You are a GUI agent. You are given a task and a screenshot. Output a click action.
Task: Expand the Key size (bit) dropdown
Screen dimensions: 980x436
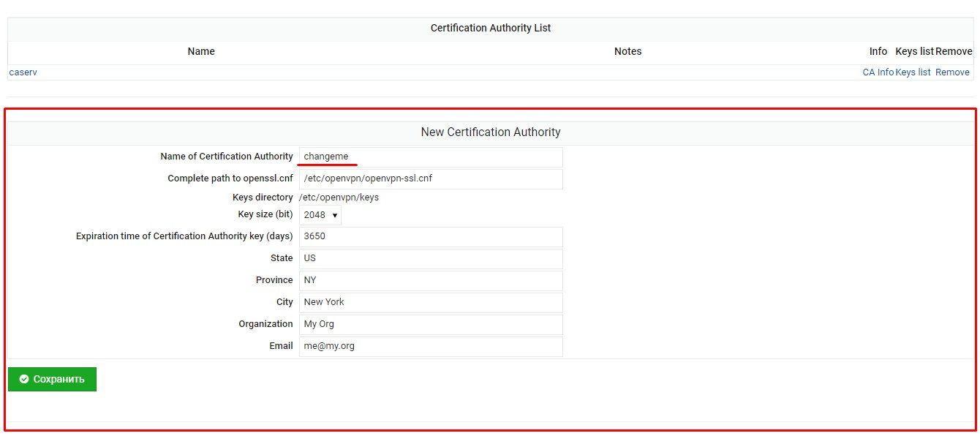tap(320, 215)
